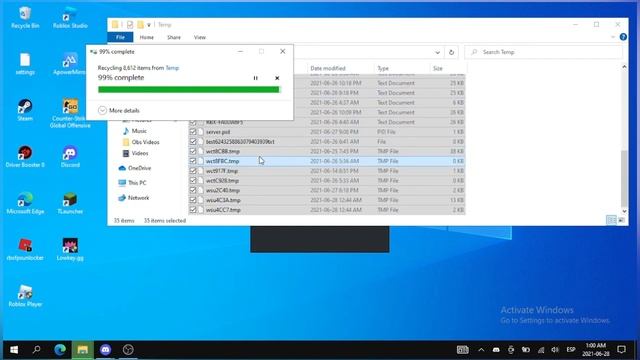Viewport: 640px width, 360px height.
Task: Click the Discord system tray icon
Action: pyautogui.click(x=496, y=350)
